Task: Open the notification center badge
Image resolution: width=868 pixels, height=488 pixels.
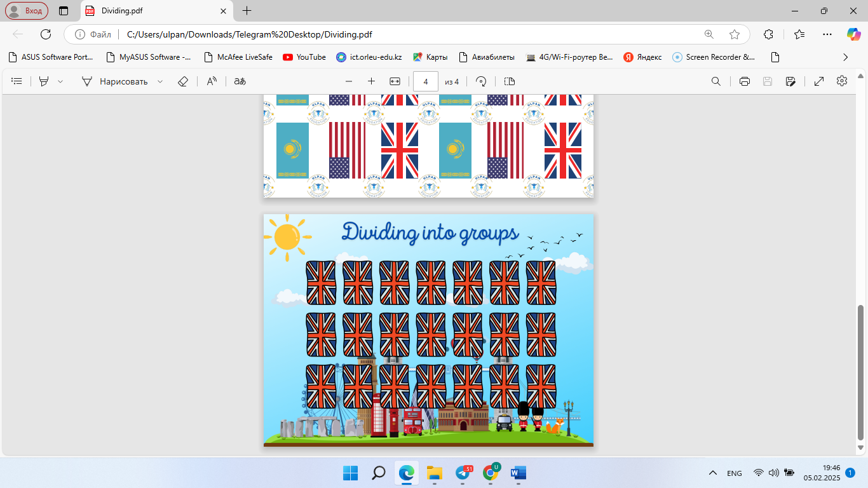Action: click(850, 473)
